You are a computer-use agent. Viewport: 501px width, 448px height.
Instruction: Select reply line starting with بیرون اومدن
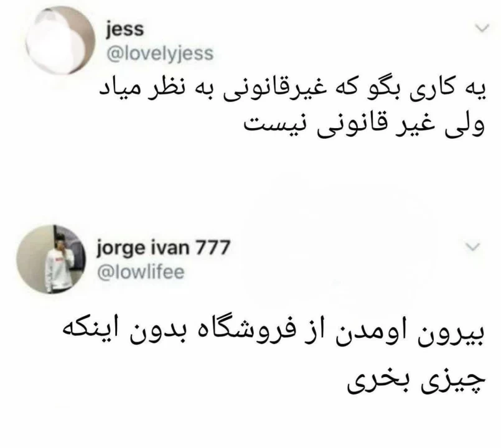tap(273, 335)
